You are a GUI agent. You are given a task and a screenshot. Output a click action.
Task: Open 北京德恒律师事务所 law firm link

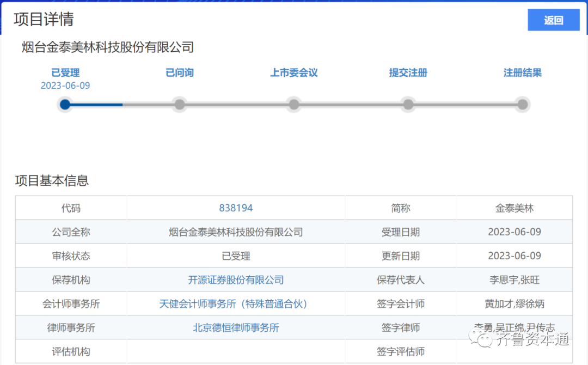pos(236,328)
